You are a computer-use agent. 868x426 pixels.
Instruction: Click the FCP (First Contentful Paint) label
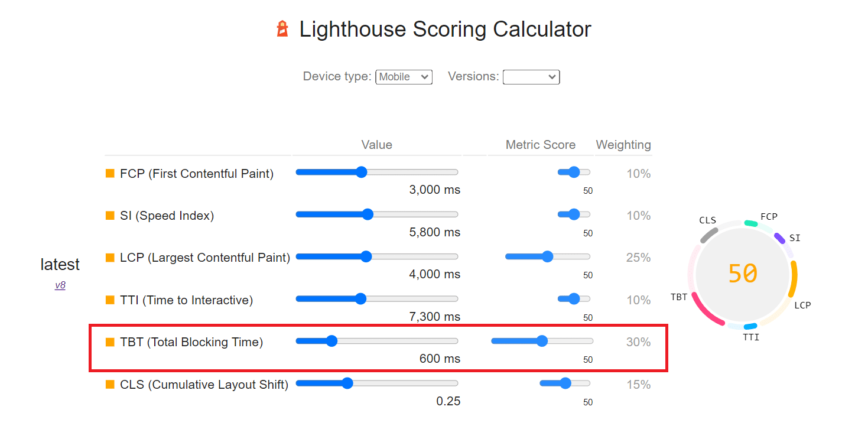[197, 174]
